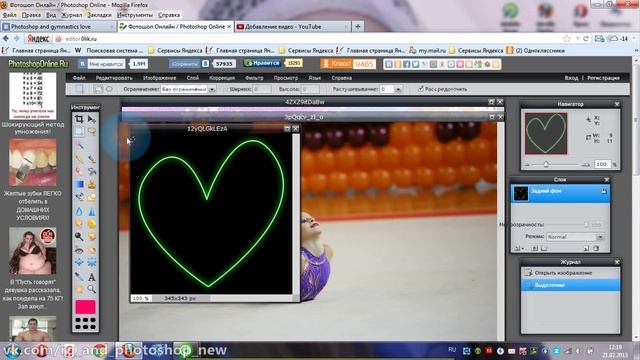Open layer settings dropdown in Слои panel
The height and width of the screenshot is (360, 640).
click(519, 248)
